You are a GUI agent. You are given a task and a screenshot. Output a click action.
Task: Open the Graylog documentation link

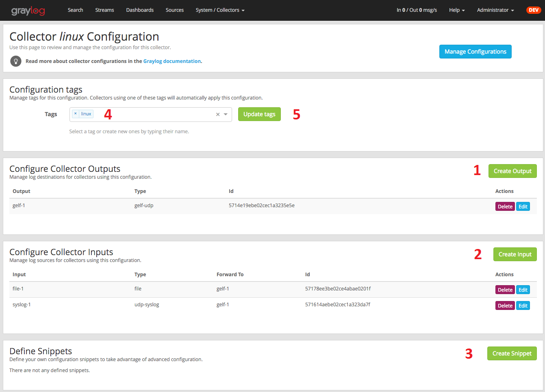(x=172, y=61)
